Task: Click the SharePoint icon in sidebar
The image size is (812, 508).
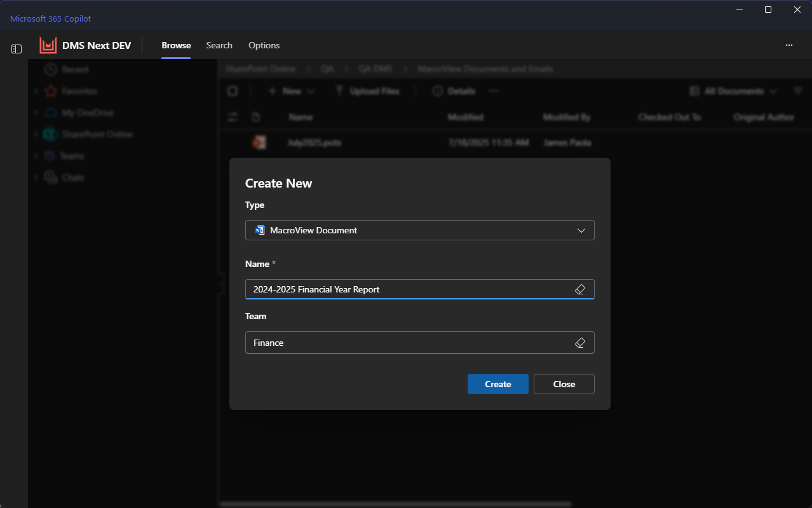Action: [x=50, y=134]
